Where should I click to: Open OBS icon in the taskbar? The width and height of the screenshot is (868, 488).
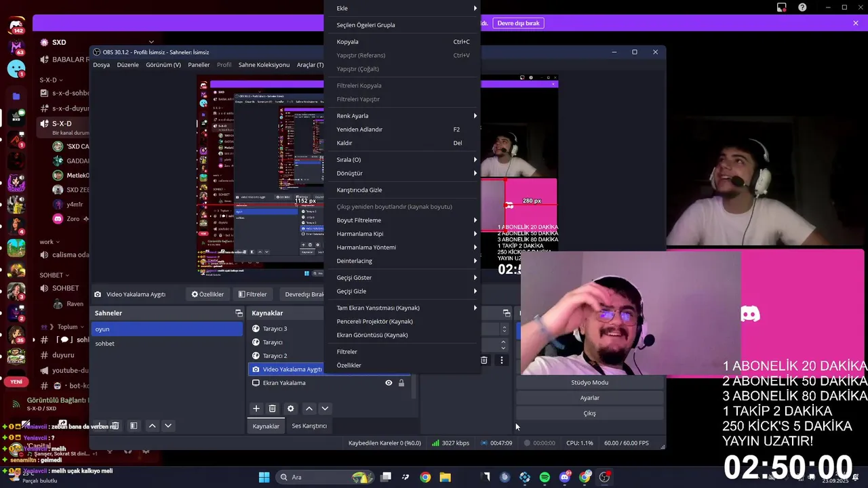coord(604,477)
